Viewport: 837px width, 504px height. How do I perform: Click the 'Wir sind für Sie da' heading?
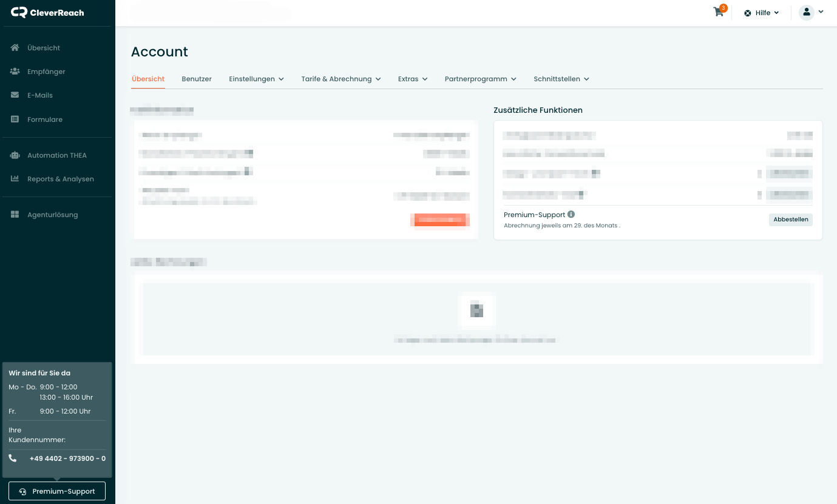pyautogui.click(x=39, y=373)
